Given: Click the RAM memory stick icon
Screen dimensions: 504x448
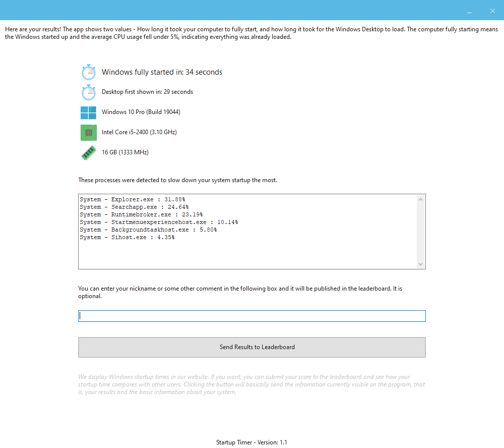Looking at the screenshot, I should coord(88,153).
